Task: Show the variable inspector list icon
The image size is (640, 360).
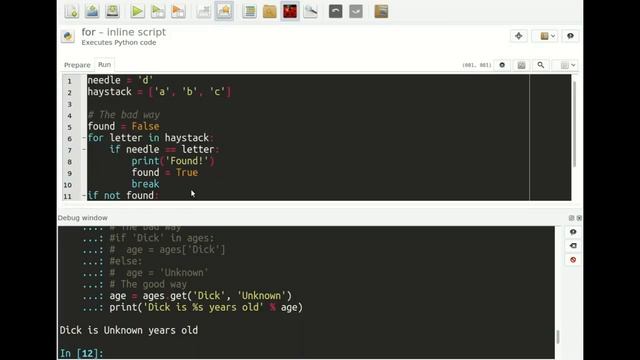Action: pos(249,11)
